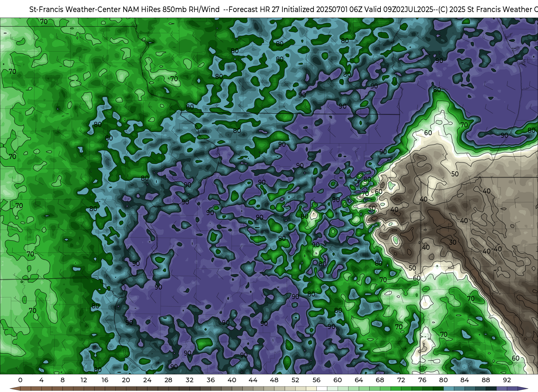The height and width of the screenshot is (392, 538).
Task: Click the '64' label on the color scale
Action: coord(359,380)
